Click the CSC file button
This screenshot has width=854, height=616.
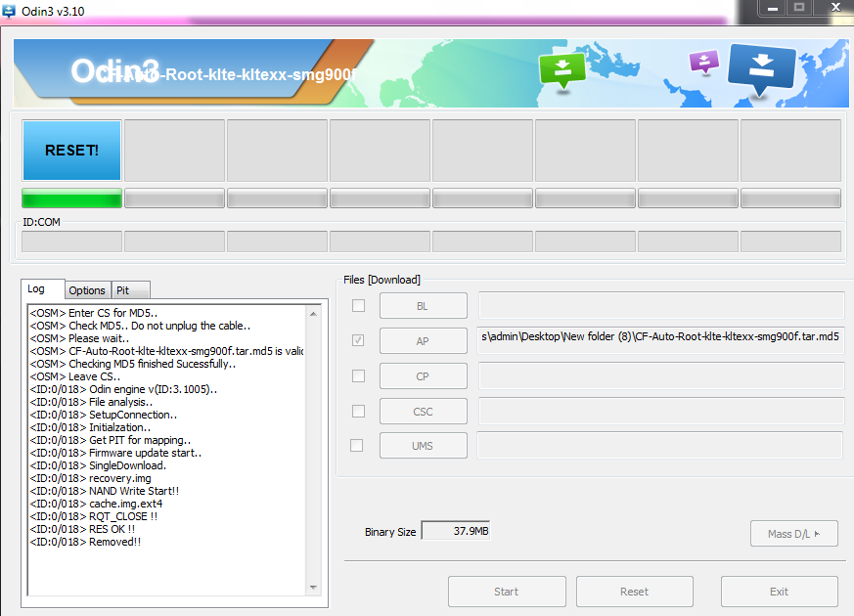point(424,412)
